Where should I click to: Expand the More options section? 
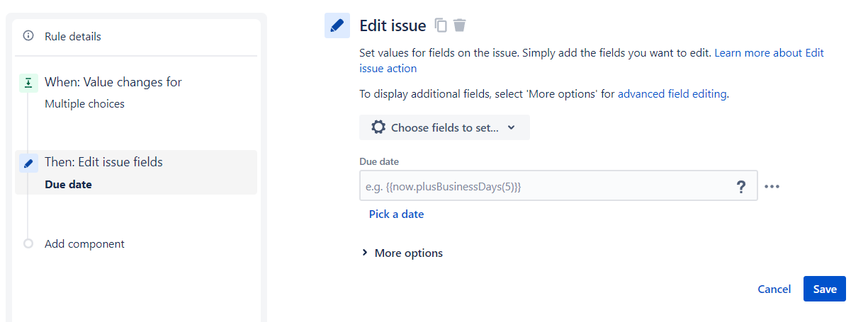tap(402, 253)
